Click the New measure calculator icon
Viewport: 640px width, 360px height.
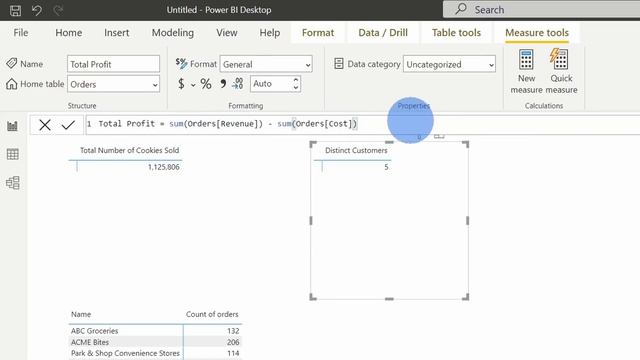526,60
